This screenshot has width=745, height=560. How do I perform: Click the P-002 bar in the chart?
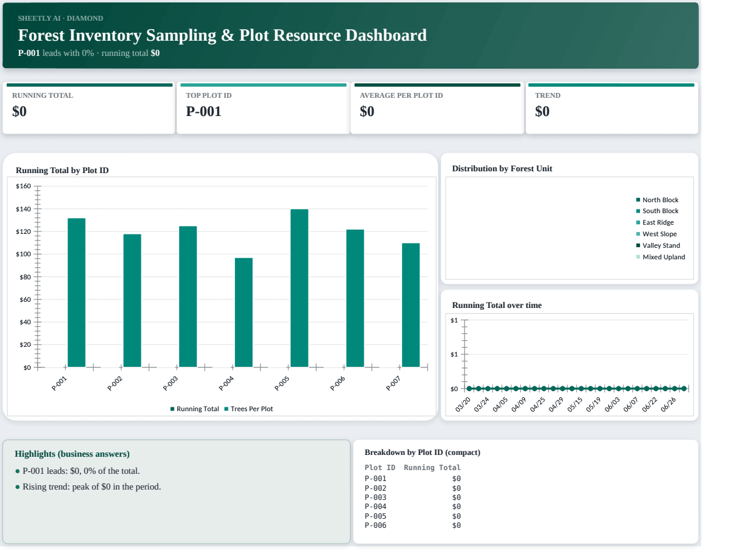click(132, 301)
